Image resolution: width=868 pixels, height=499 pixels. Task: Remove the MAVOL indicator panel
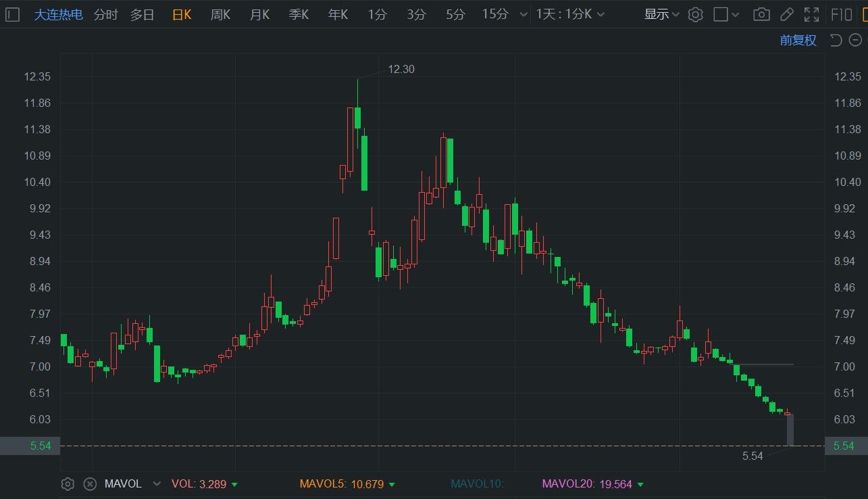click(90, 484)
